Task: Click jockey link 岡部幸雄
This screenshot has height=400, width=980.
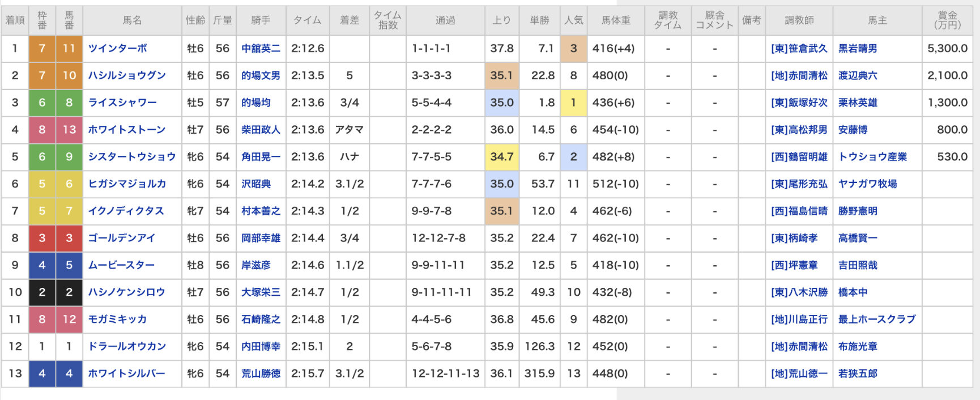Action: (x=261, y=238)
